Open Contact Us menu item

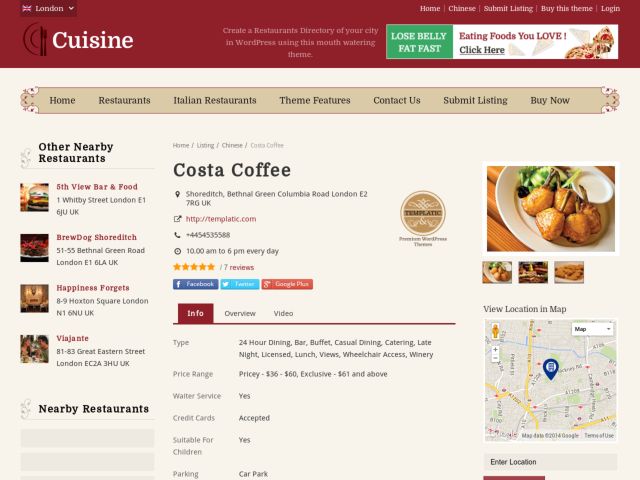coord(397,100)
